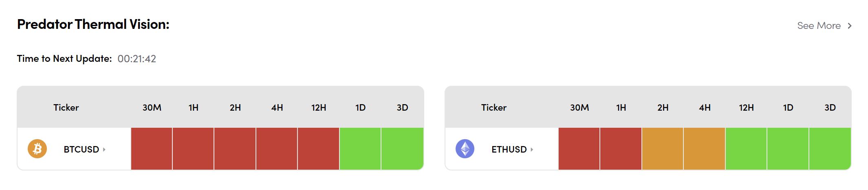Click the ETHUSD 2H orange cell
Screen dimensions: 868x190
663,149
